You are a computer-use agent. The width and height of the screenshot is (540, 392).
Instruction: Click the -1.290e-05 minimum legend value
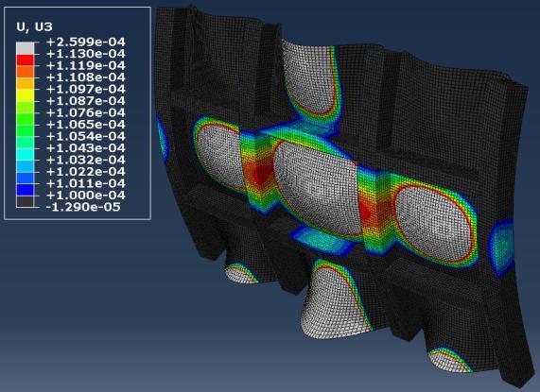pos(83,207)
